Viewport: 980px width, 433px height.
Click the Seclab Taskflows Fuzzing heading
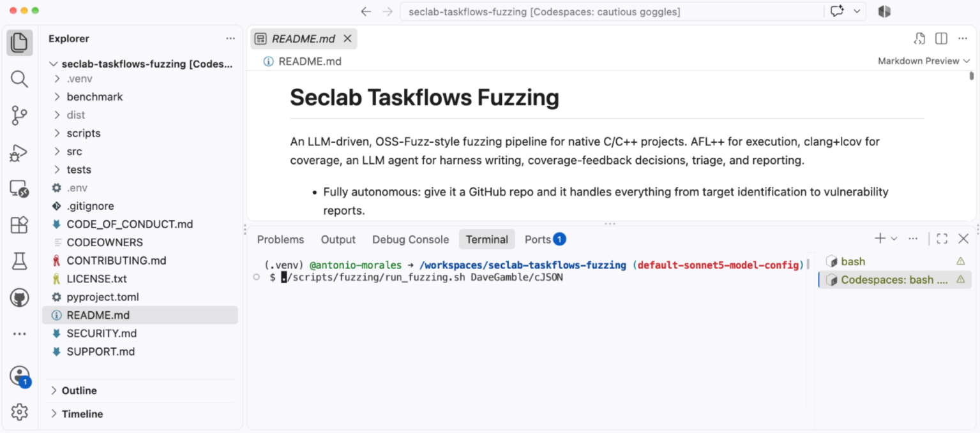(425, 98)
